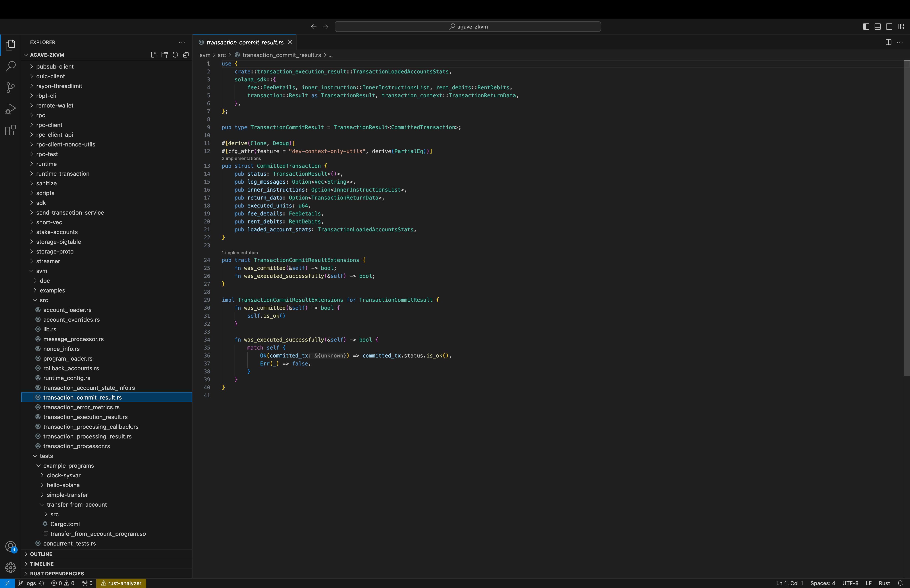The height and width of the screenshot is (588, 910).
Task: Open Explorer views and more actions ellipsis
Action: pos(182,42)
